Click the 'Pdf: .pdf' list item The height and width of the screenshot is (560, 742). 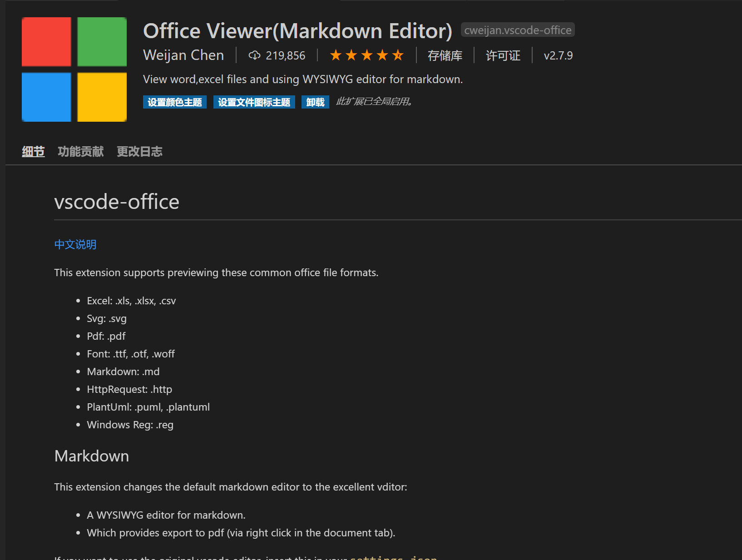click(106, 336)
